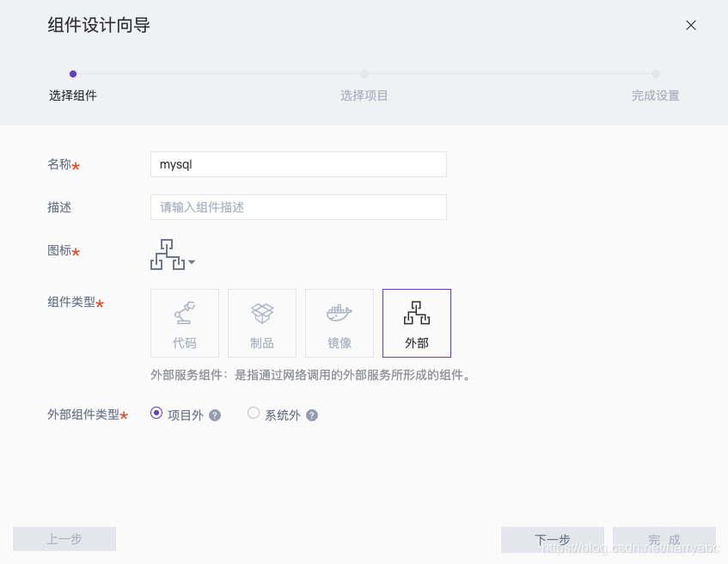Image resolution: width=728 pixels, height=564 pixels.
Task: Select the 镜像 component type icon
Action: 339,322
